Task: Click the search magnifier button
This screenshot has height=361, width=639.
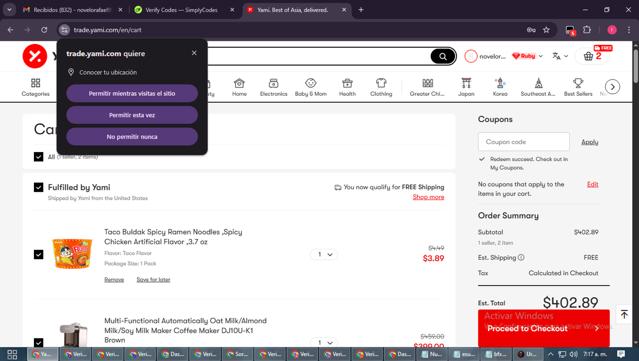Action: [443, 56]
